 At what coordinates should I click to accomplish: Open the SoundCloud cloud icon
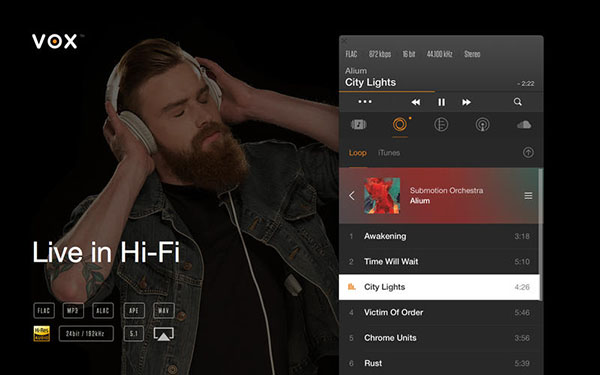[523, 124]
